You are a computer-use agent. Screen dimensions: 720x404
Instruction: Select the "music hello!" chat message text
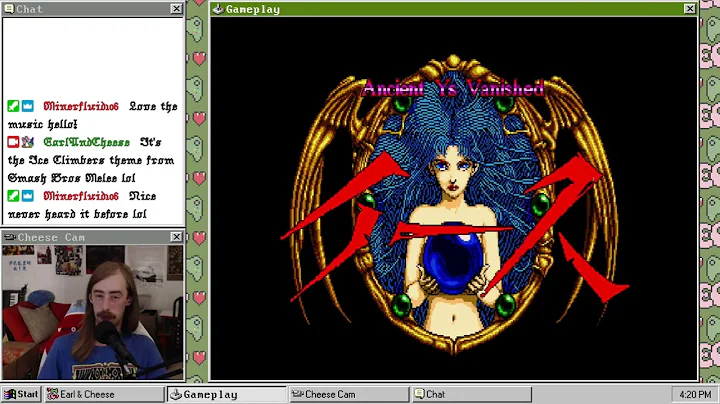pyautogui.click(x=43, y=124)
